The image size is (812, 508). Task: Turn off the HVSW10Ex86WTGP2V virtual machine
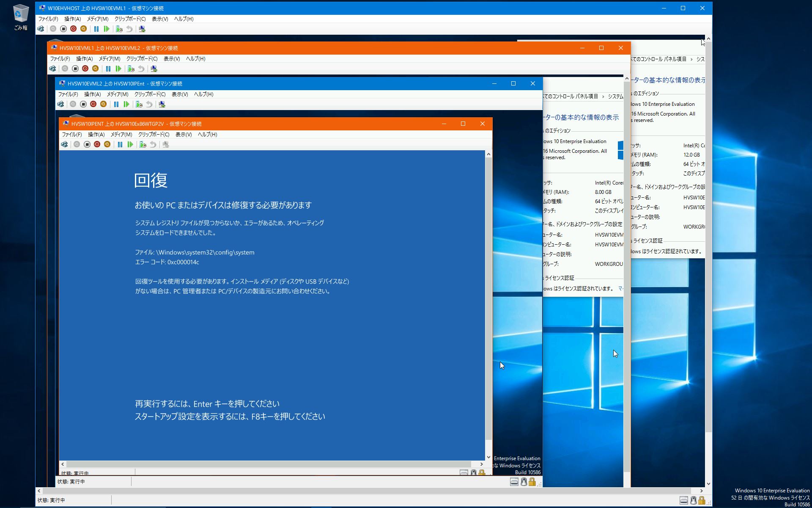click(87, 144)
